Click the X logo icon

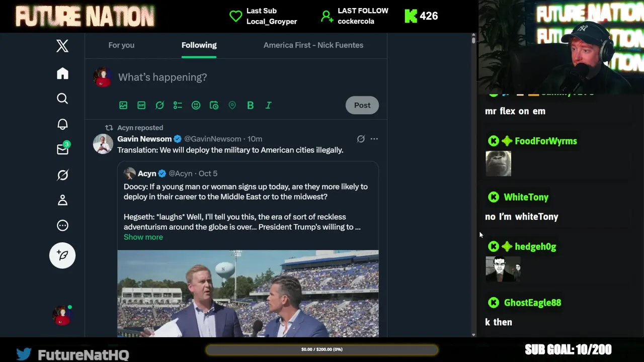click(62, 46)
